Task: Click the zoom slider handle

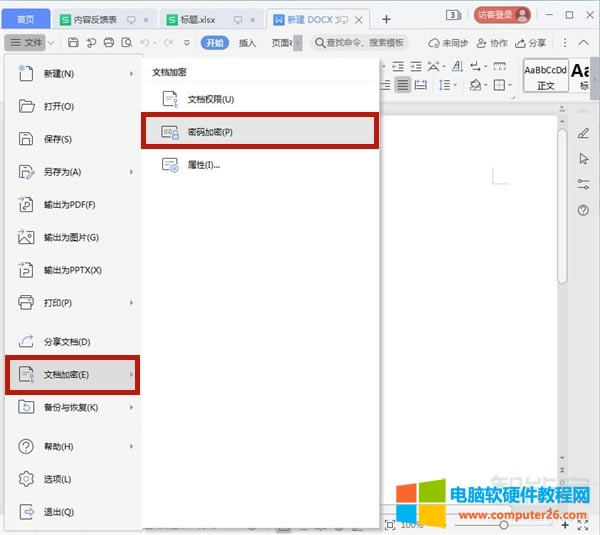Action: [x=503, y=524]
